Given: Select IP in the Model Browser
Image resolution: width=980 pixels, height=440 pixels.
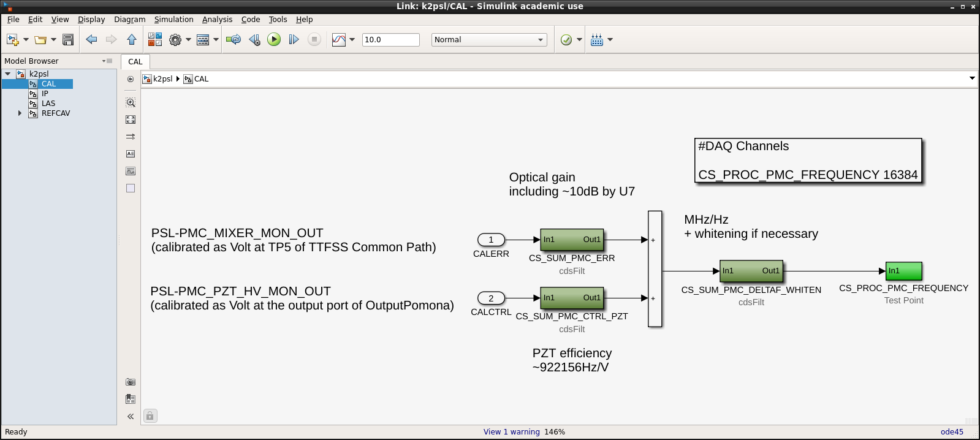Looking at the screenshot, I should [x=45, y=94].
